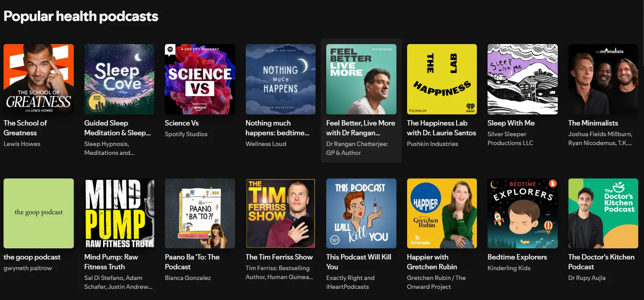Click 'The Doctor's Kitchen Podcast' title
The image size is (644, 300).
601,262
